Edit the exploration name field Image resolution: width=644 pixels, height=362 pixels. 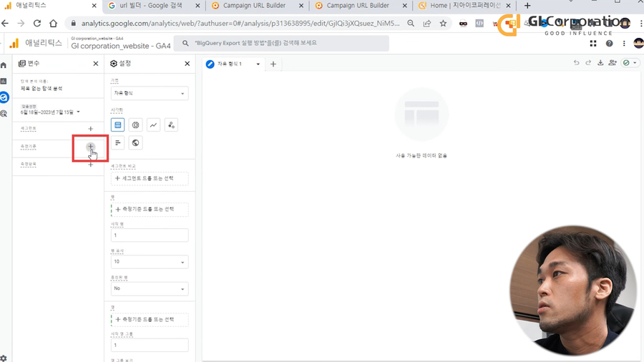42,89
